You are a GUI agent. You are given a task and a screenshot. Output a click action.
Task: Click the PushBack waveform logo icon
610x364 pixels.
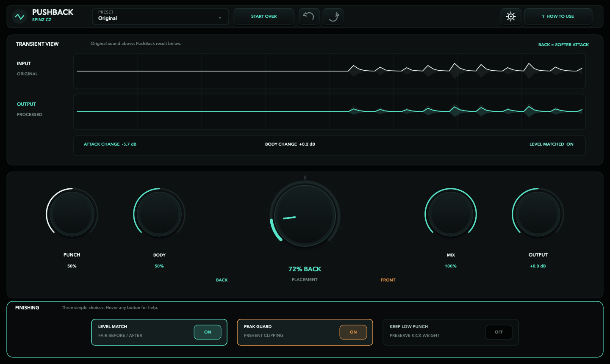[19, 17]
